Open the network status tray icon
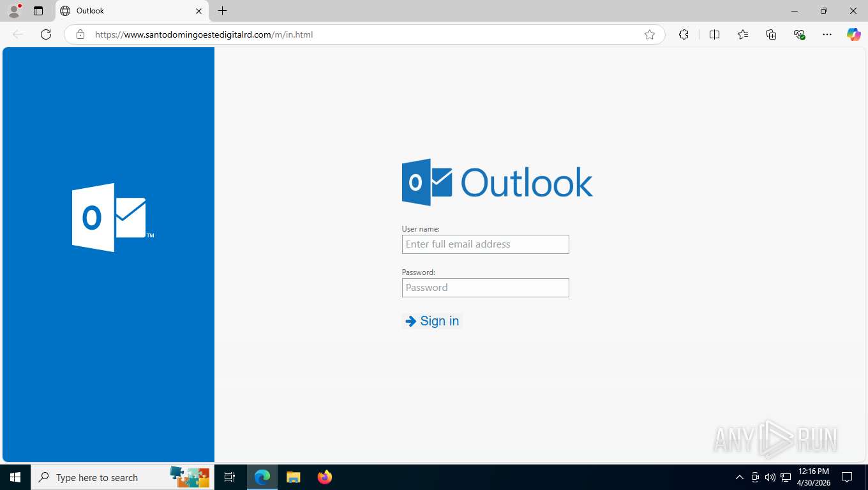868x490 pixels. click(786, 477)
